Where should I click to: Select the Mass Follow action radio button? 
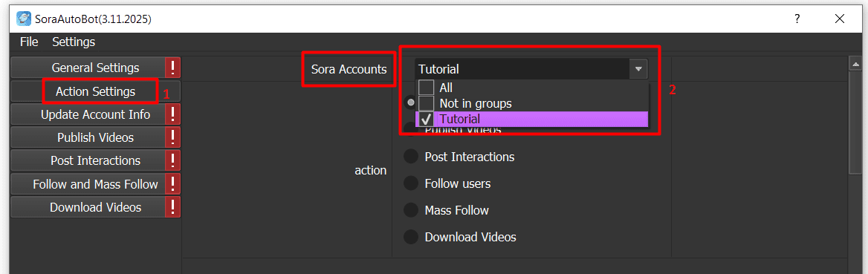411,210
